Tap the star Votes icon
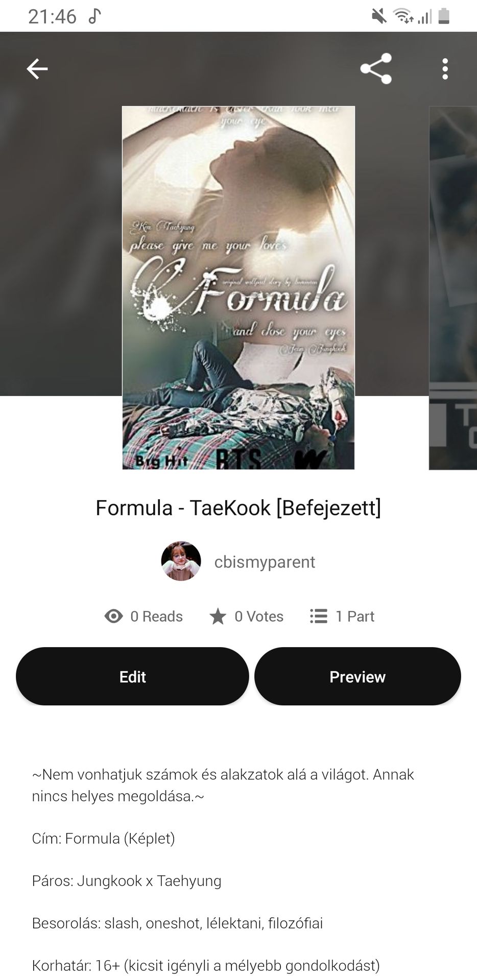The width and height of the screenshot is (477, 980). pyautogui.click(x=218, y=616)
